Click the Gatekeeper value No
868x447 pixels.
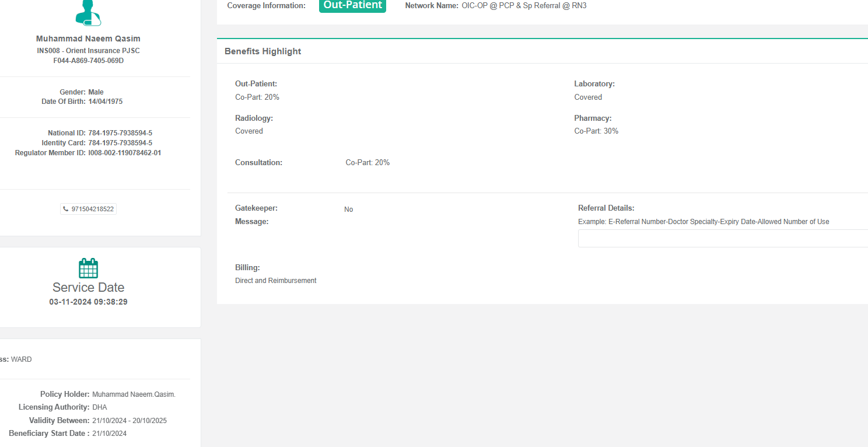pos(348,209)
